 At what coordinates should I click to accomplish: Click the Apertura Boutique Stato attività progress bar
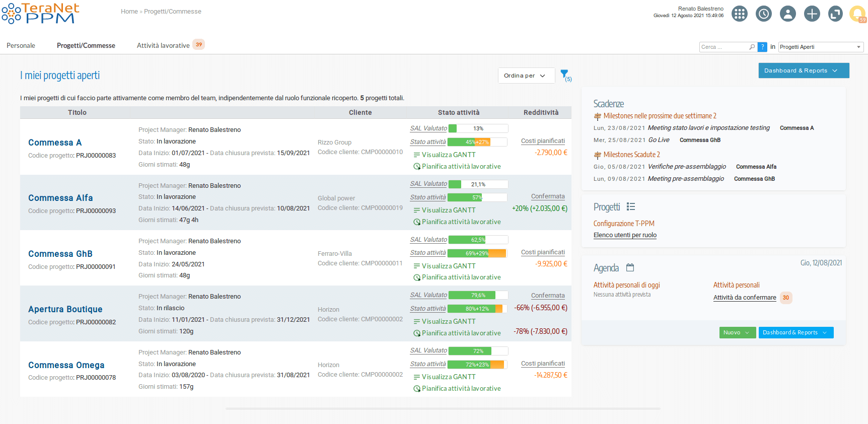point(477,309)
